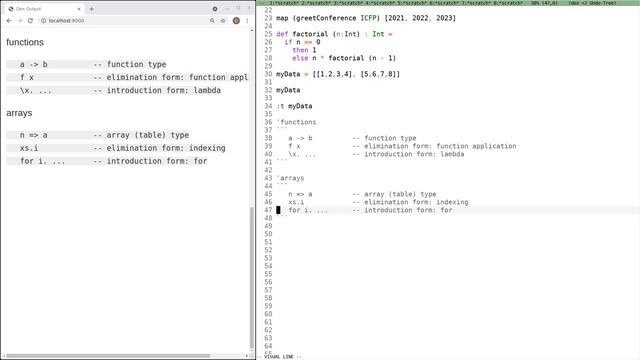
Task: Open the tab strip circular dropdown icon
Action: tap(215, 9)
